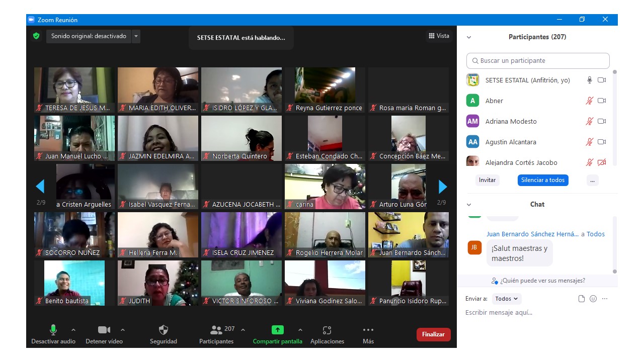644x362 pixels.
Task: Unmute Abner's muted microphone icon
Action: [590, 101]
